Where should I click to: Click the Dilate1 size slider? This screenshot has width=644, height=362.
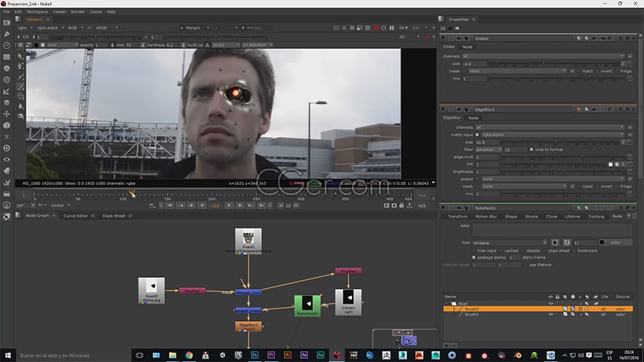555,64
